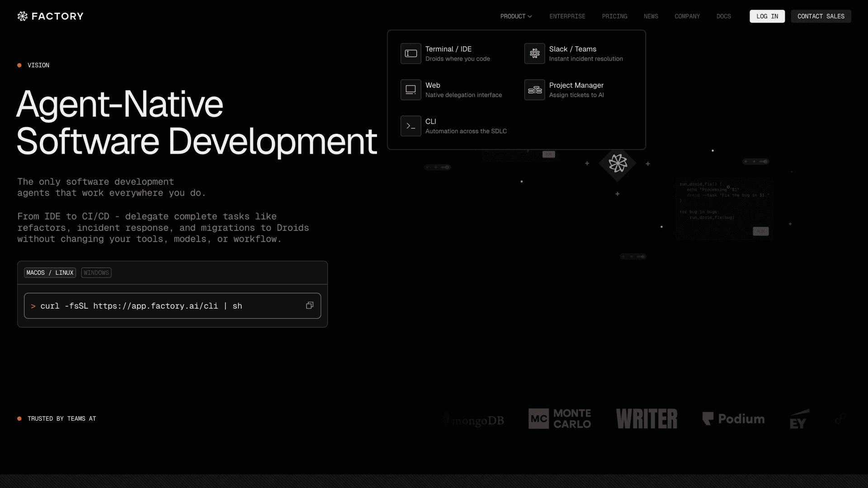The height and width of the screenshot is (488, 868).
Task: Copy the curl install command
Action: (310, 305)
